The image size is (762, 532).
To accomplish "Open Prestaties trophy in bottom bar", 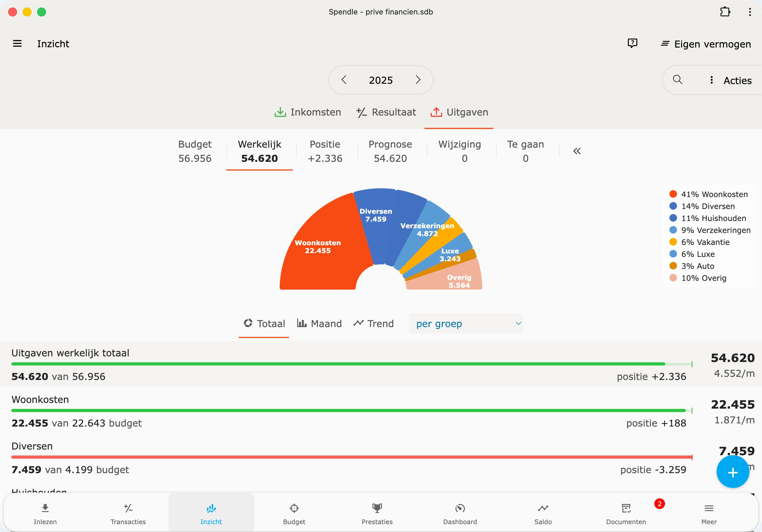I will (x=377, y=513).
